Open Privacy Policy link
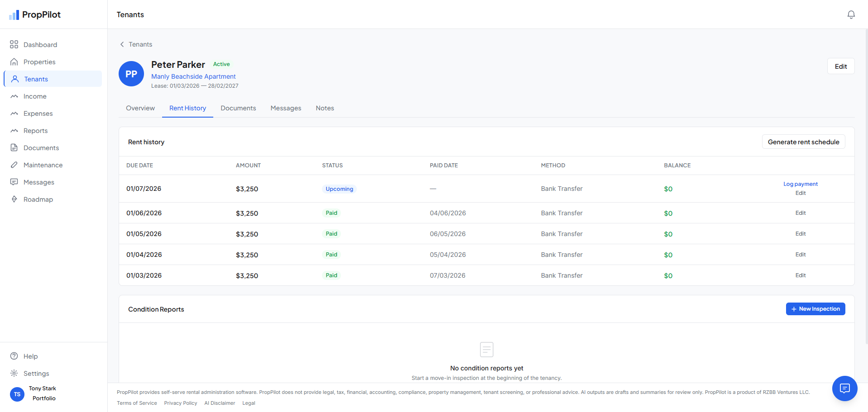The image size is (868, 412). (x=181, y=403)
